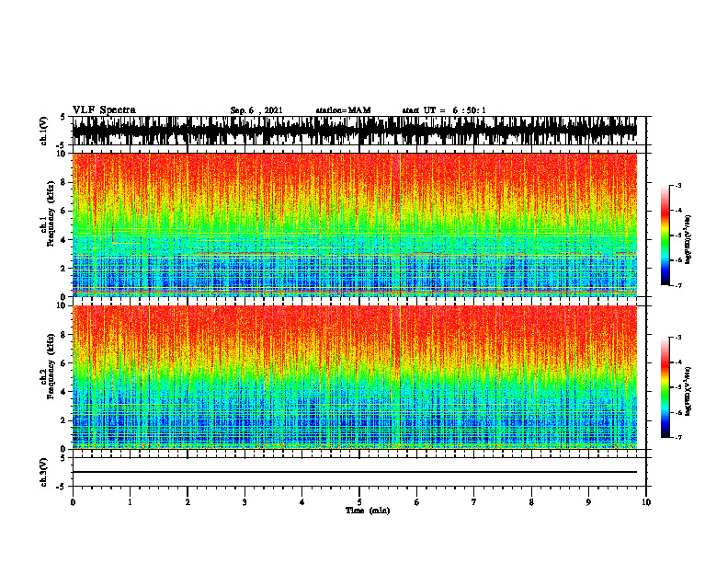This screenshot has height=563, width=728.
Task: Click the "-3" tick on ch.1 color bar
Action: pyautogui.click(x=678, y=185)
